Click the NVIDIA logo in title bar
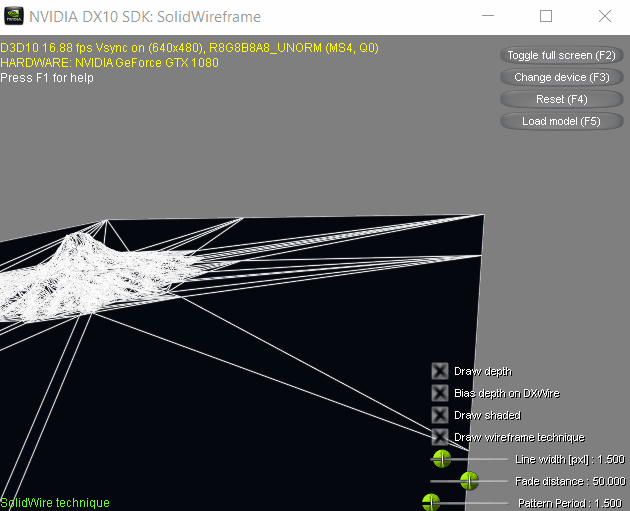Viewport: 630px width, 511px height. [13, 17]
